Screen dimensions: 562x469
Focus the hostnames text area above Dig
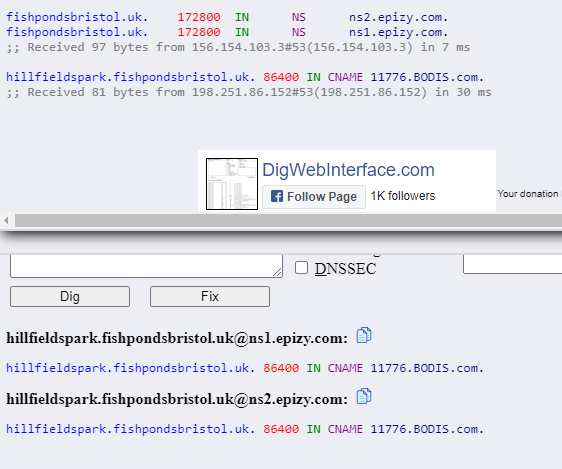tap(146, 266)
